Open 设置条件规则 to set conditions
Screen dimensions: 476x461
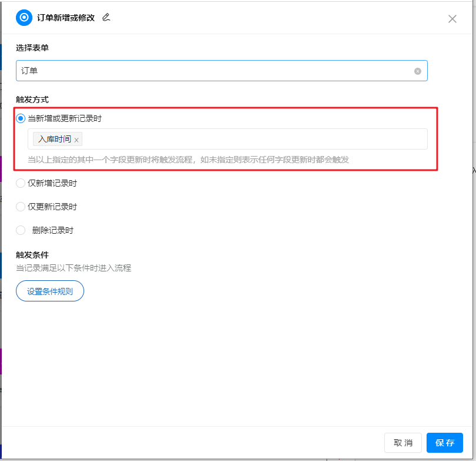click(x=50, y=291)
